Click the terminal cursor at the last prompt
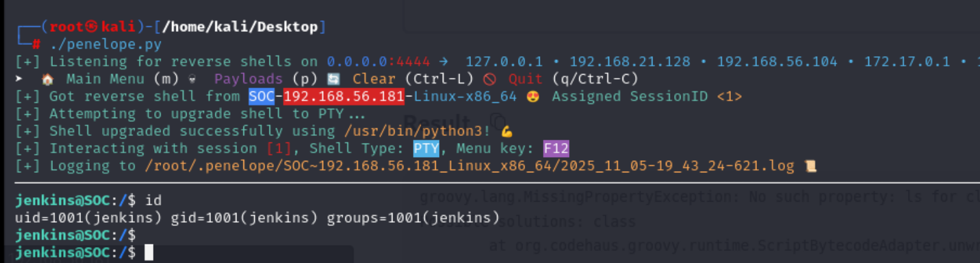 coord(149,253)
